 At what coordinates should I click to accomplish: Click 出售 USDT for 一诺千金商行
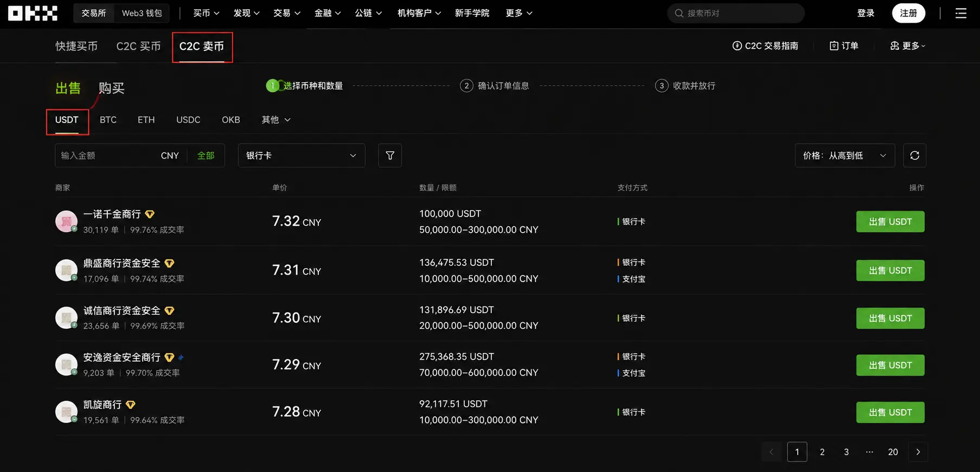890,221
